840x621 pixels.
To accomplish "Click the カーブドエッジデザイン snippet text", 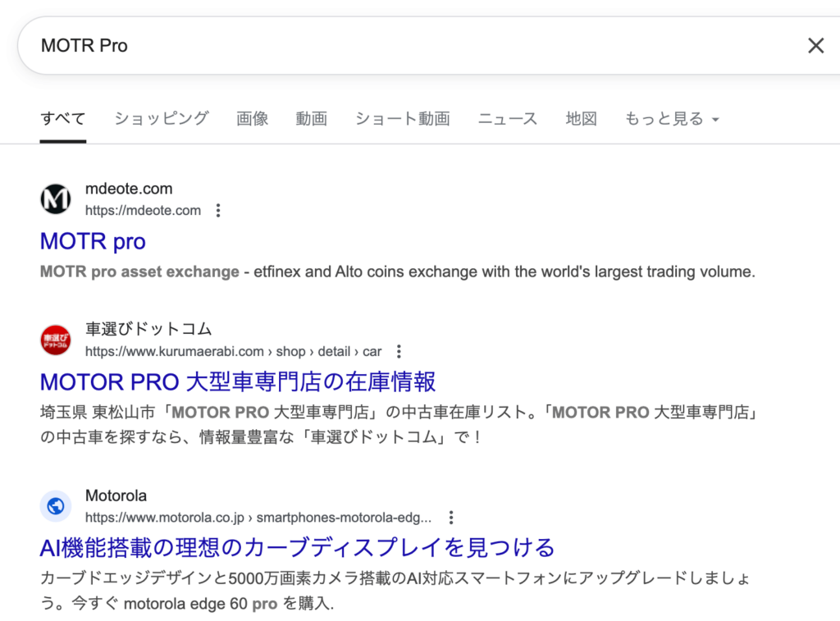I will 395,591.
